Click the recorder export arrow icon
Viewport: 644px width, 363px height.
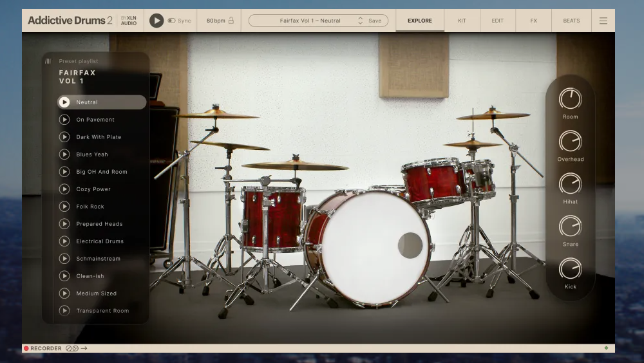(x=84, y=348)
